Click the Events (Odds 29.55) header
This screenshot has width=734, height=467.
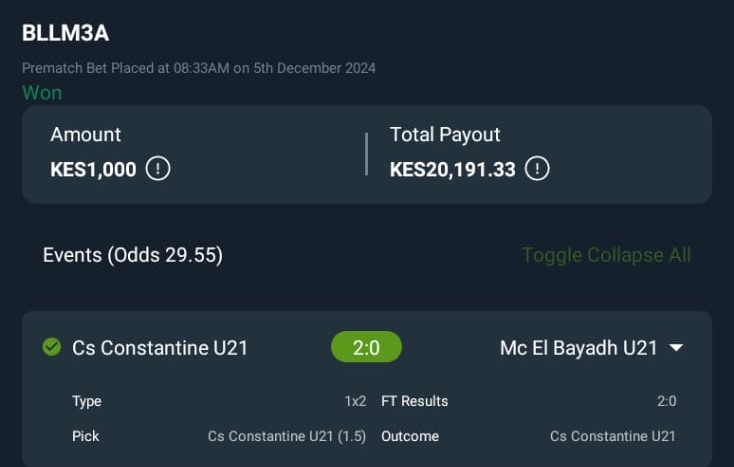pos(133,255)
